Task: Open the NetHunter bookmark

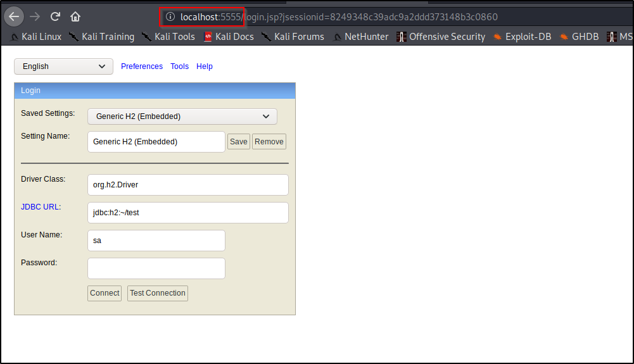Action: point(360,37)
